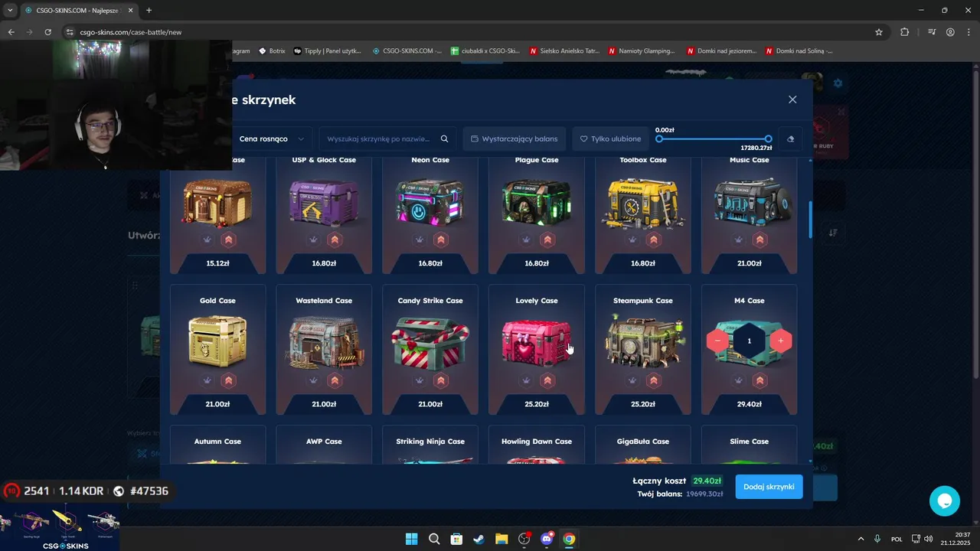The image size is (980, 551).
Task: Open the Windows Start menu
Action: pos(411,539)
